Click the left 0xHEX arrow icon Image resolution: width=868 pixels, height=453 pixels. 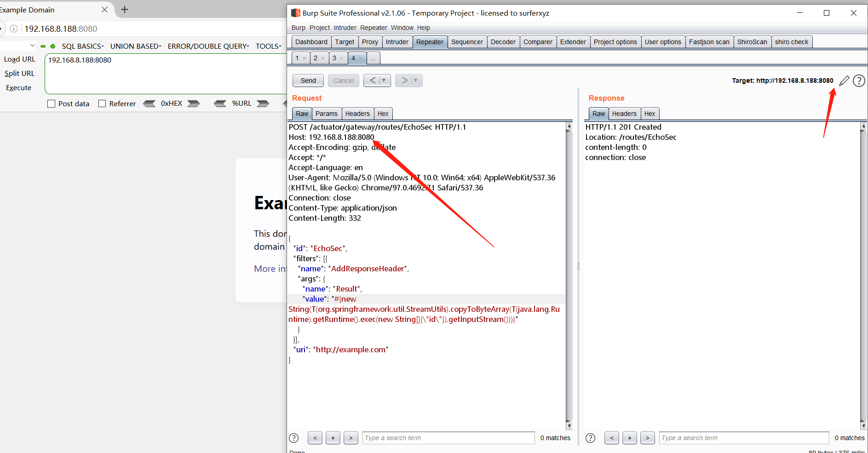[x=149, y=103]
